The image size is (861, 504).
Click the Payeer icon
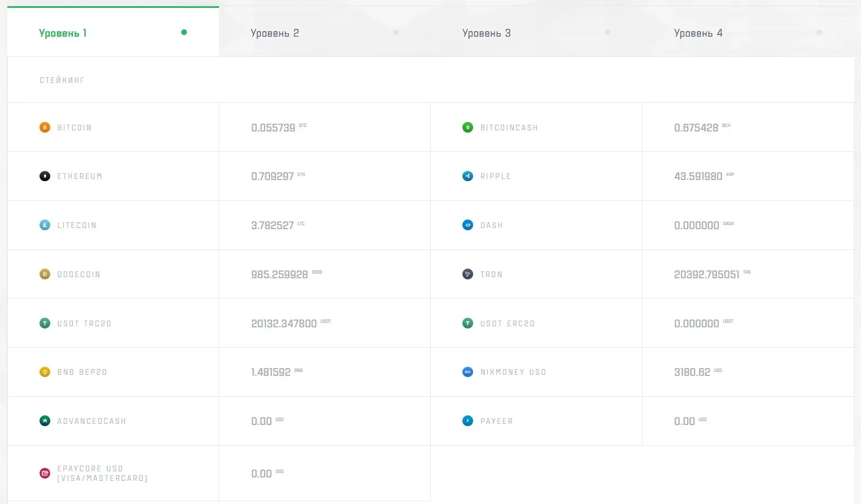pos(467,421)
